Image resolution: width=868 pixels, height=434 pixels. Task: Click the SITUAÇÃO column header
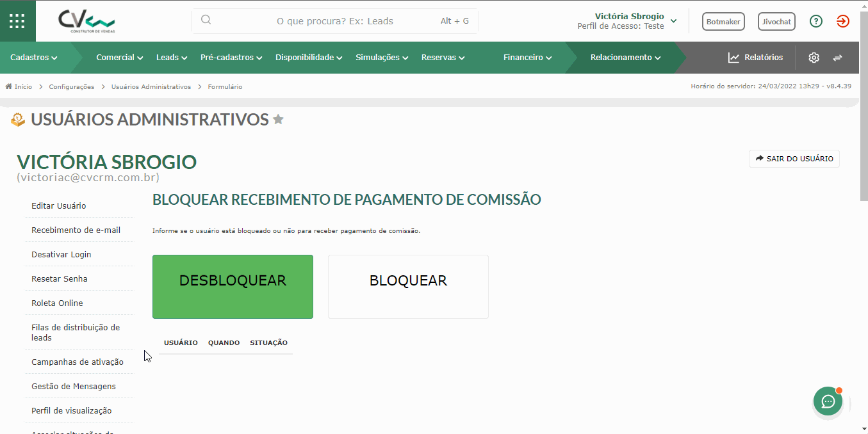click(x=269, y=343)
